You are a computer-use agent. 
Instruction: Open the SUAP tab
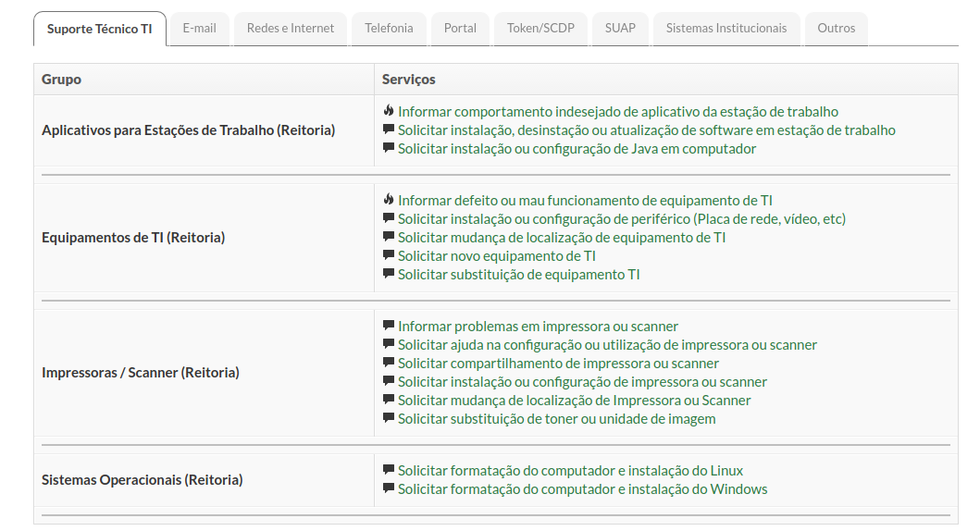(x=620, y=28)
